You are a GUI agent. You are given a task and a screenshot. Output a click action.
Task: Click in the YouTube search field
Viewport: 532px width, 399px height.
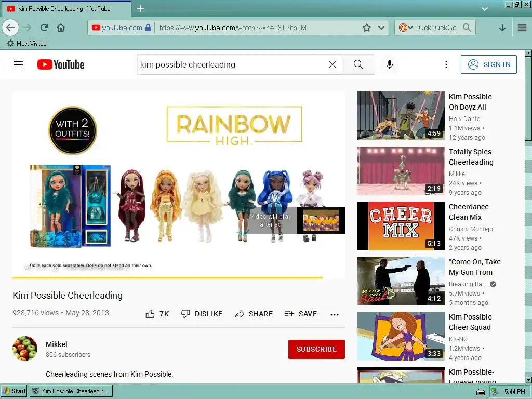[232, 64]
